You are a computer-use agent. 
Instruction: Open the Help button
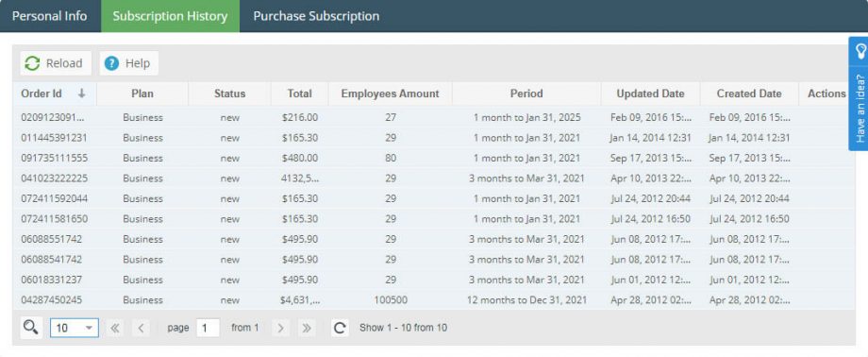pos(128,63)
